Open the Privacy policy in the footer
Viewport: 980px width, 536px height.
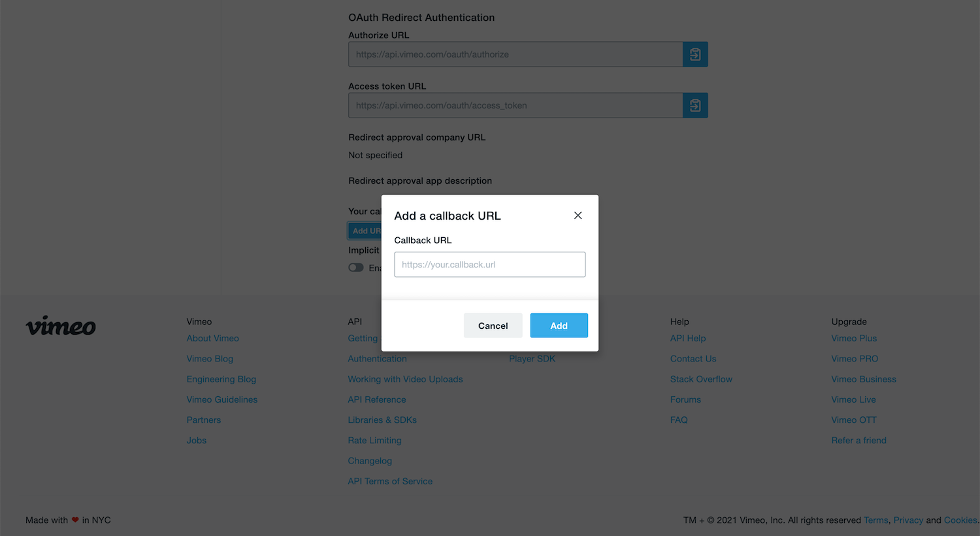point(908,520)
